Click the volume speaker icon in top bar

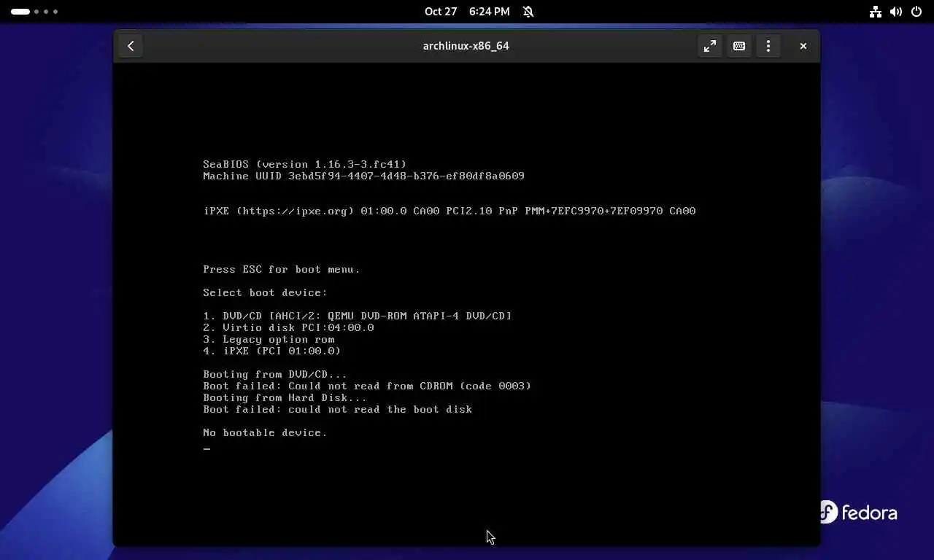896,12
